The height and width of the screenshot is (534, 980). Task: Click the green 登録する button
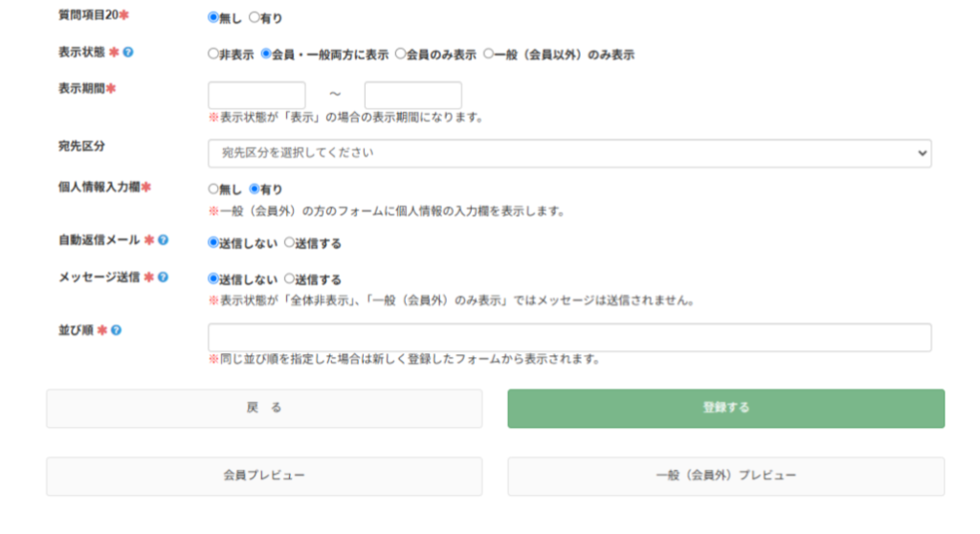pos(726,409)
